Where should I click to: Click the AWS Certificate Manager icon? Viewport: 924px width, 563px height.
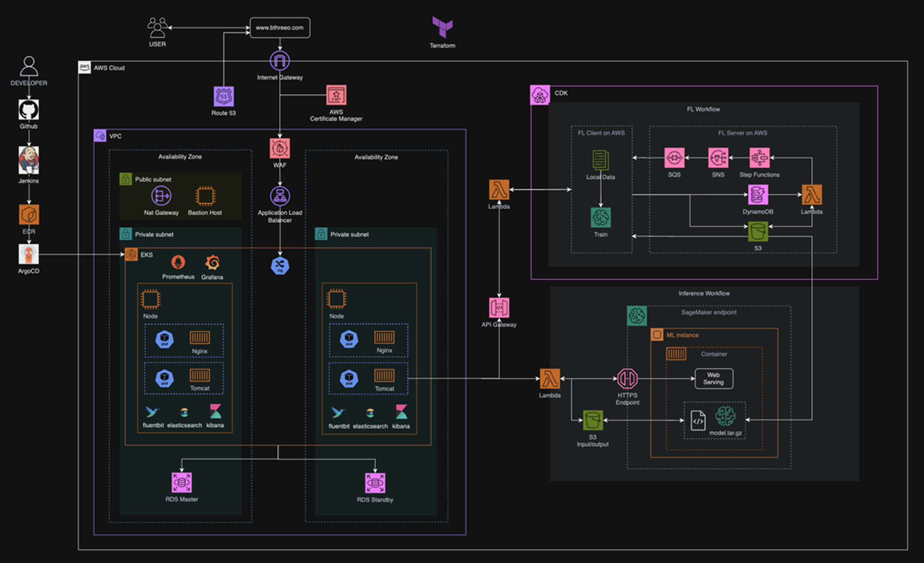pos(336,96)
